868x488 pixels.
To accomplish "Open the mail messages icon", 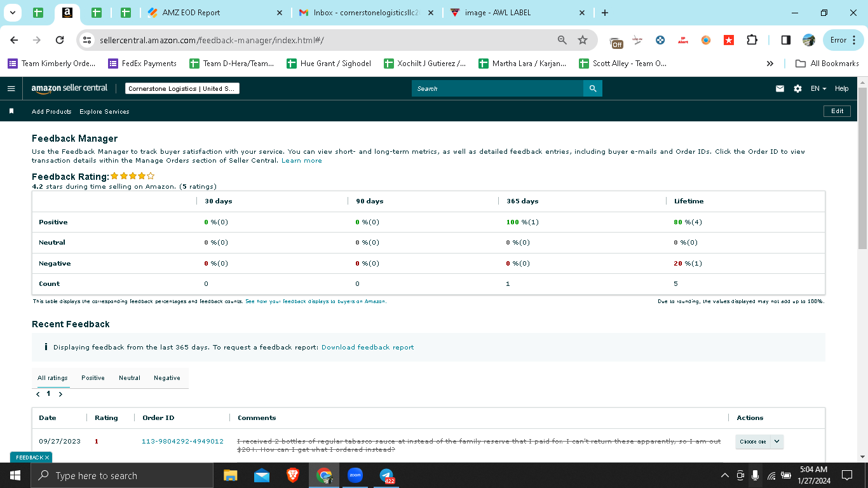I will (780, 89).
